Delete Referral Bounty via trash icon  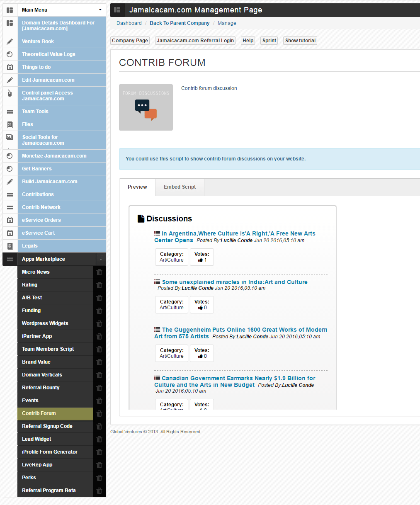99,388
